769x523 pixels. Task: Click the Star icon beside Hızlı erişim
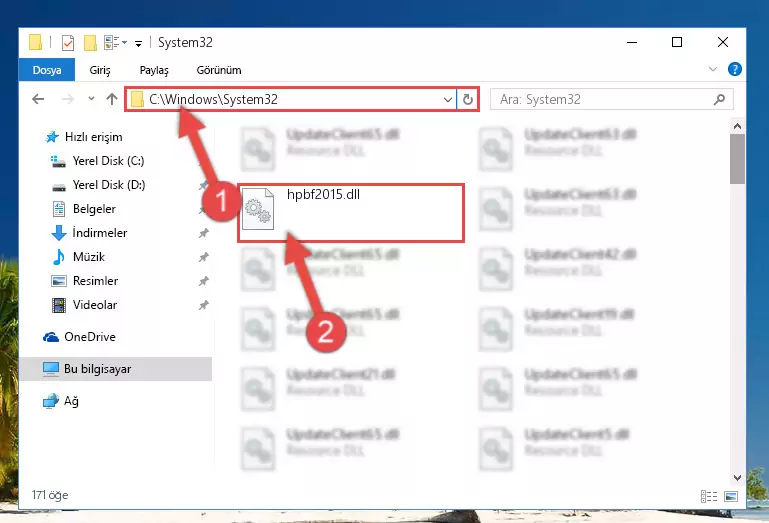pyautogui.click(x=51, y=137)
